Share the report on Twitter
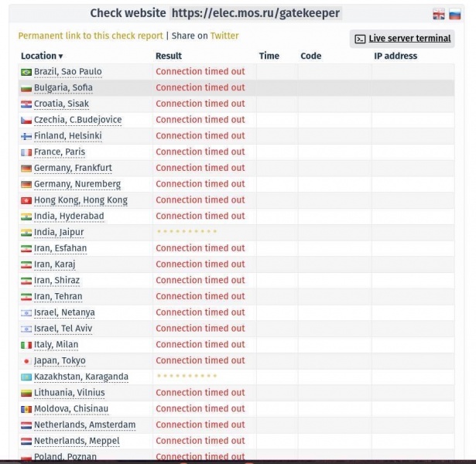This screenshot has width=476, height=464. pyautogui.click(x=224, y=36)
